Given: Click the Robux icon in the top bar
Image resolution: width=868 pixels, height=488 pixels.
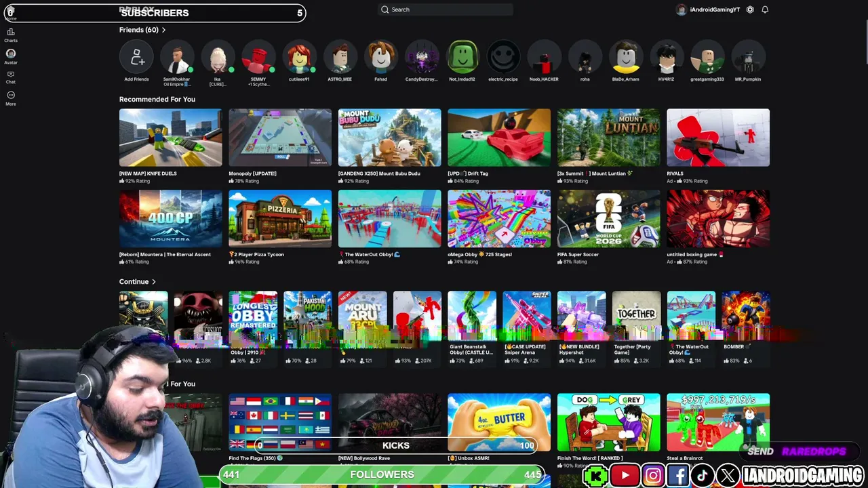Looking at the screenshot, I should coord(750,9).
